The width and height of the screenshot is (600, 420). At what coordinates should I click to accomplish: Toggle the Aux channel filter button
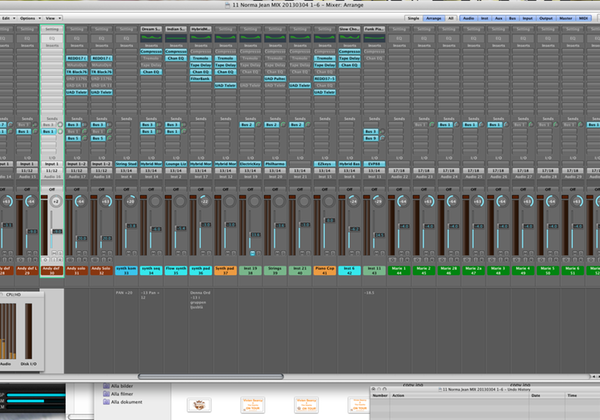(499, 18)
